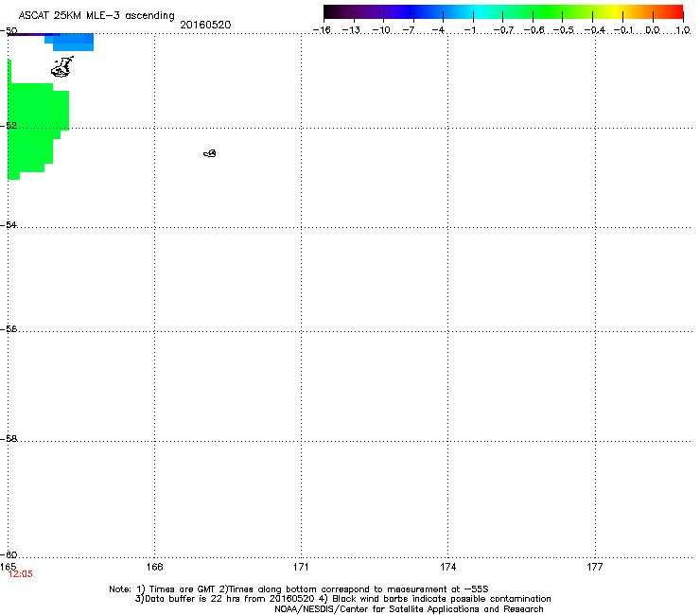The width and height of the screenshot is (700, 615).
Task: Click the red swath time stamp "12:05"
Action: (21, 574)
